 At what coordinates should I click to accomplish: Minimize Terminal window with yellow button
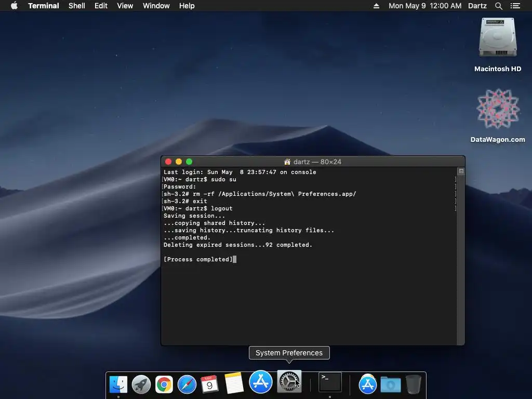(179, 162)
